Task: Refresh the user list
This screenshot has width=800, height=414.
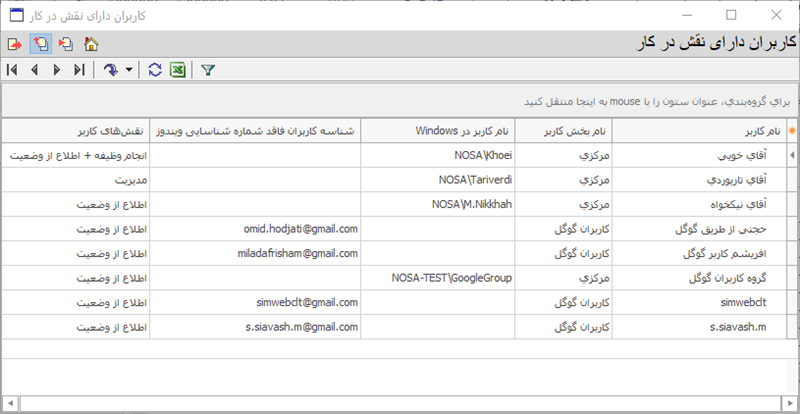Action: tap(154, 70)
